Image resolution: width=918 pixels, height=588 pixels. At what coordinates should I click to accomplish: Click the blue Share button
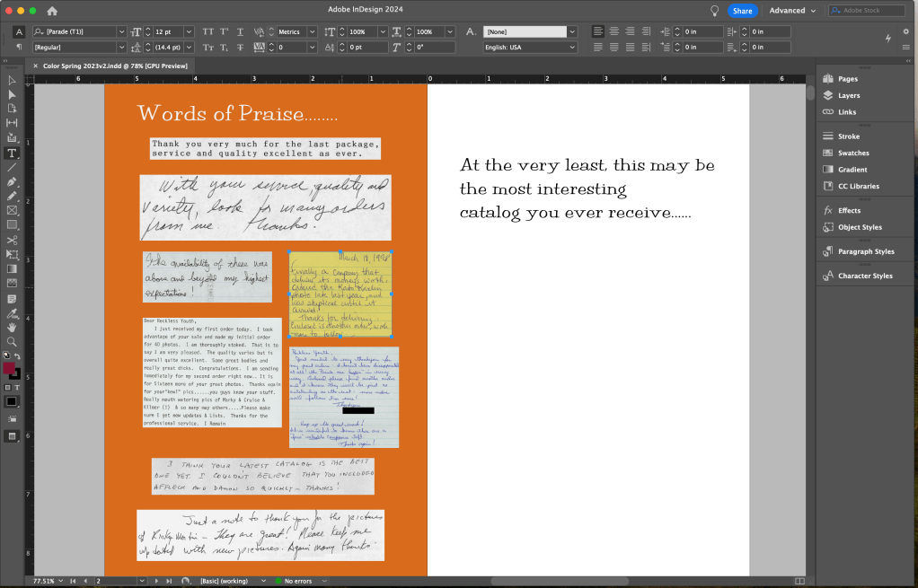pyautogui.click(x=742, y=11)
